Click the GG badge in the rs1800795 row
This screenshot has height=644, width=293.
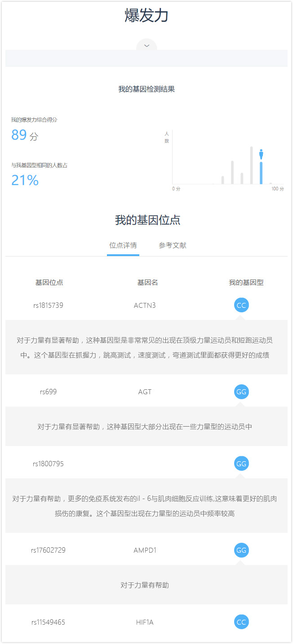241,464
